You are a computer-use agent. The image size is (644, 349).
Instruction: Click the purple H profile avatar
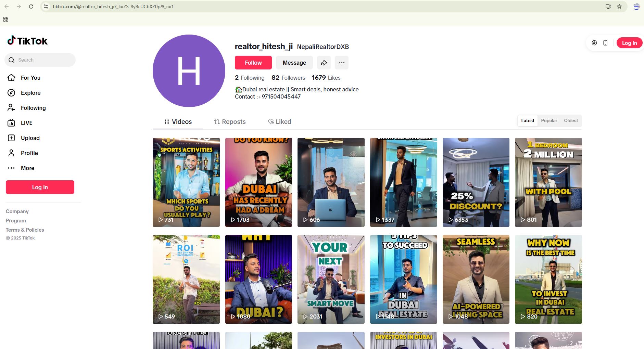point(189,71)
